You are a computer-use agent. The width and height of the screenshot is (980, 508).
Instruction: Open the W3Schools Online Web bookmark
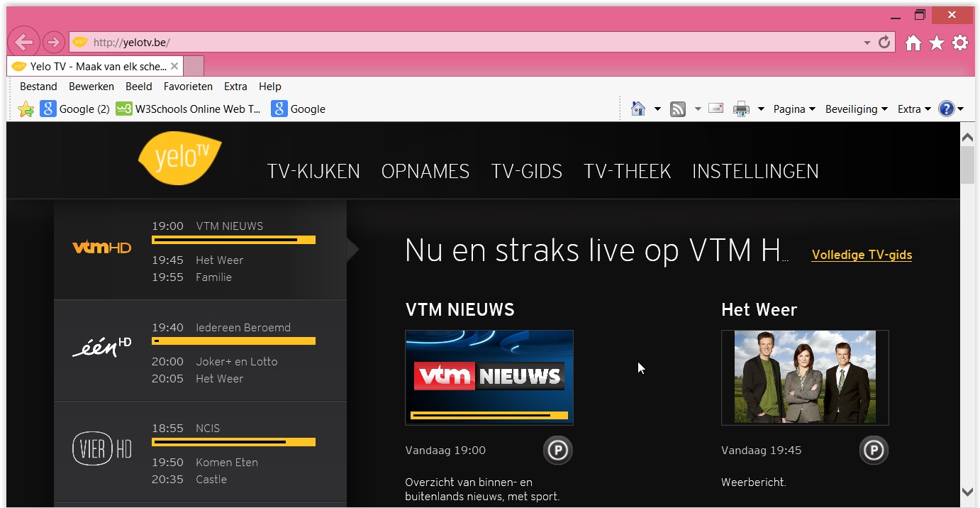tap(189, 109)
